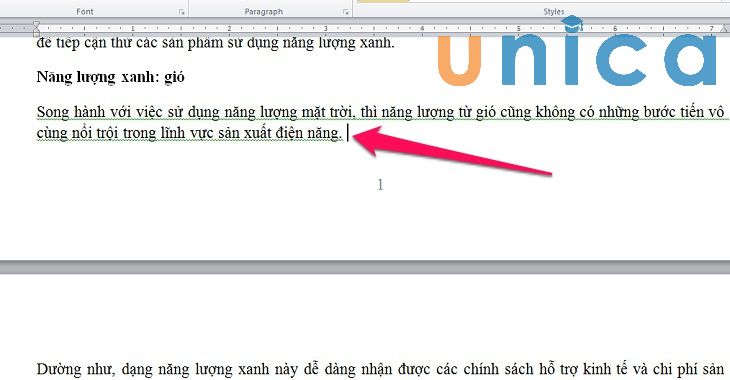Viewport: 730px width, 380px height.
Task: Place cursor in line "cùng nổi trội trong lĩnh vực"
Action: tap(189, 133)
